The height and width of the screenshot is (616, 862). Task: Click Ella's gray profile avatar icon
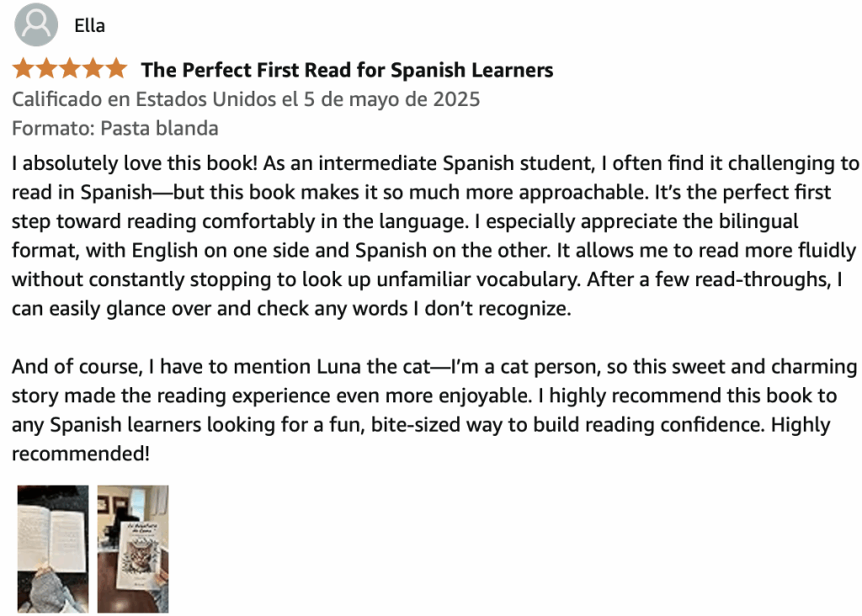click(x=36, y=25)
